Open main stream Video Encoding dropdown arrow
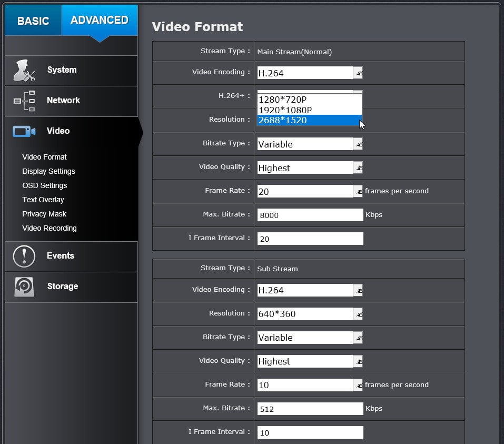The width and height of the screenshot is (504, 444). click(358, 73)
